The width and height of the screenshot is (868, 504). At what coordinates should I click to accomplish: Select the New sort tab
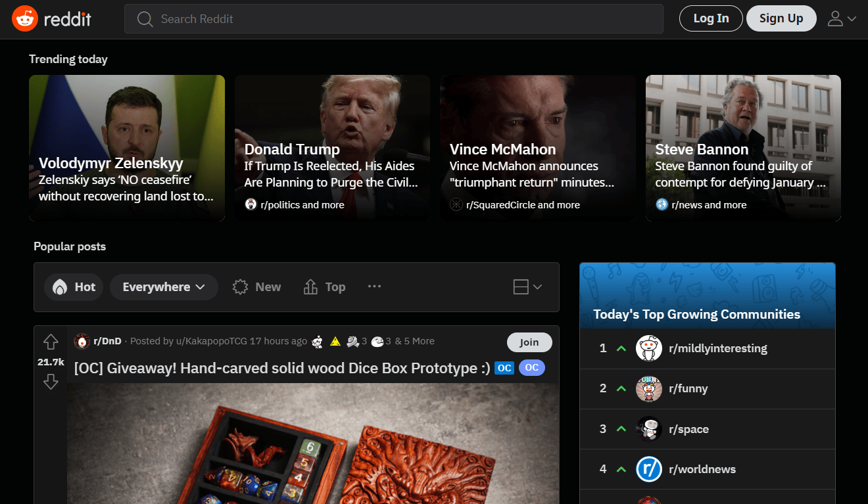click(x=256, y=287)
